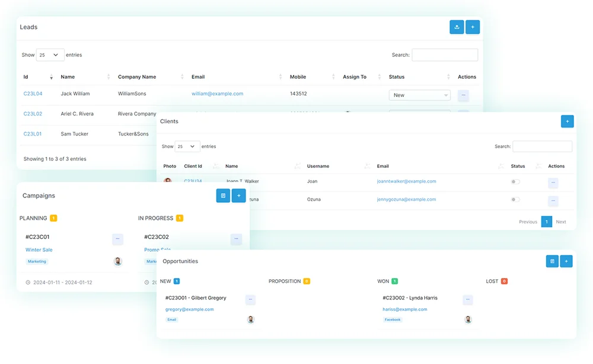Screen dimensions: 593x364
Task: Sort clients by Username column header
Action: tap(318, 167)
